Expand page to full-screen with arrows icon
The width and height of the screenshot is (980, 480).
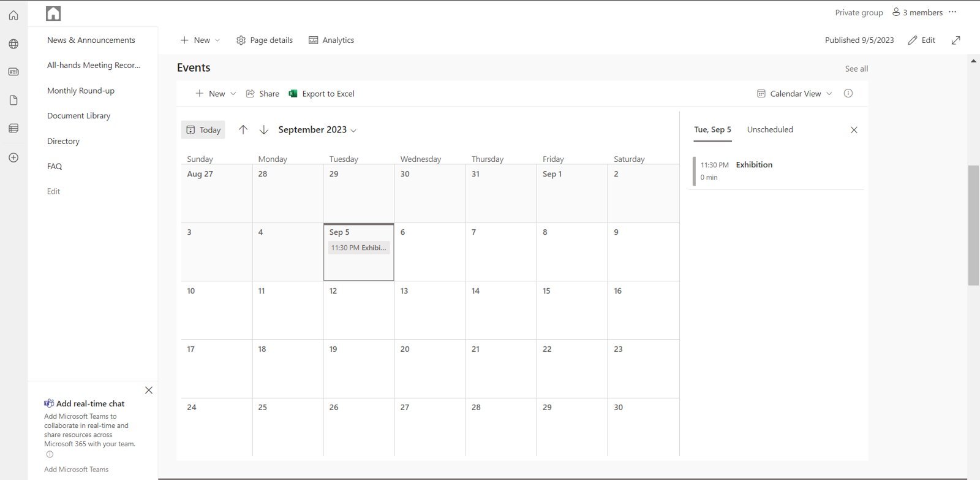click(956, 40)
